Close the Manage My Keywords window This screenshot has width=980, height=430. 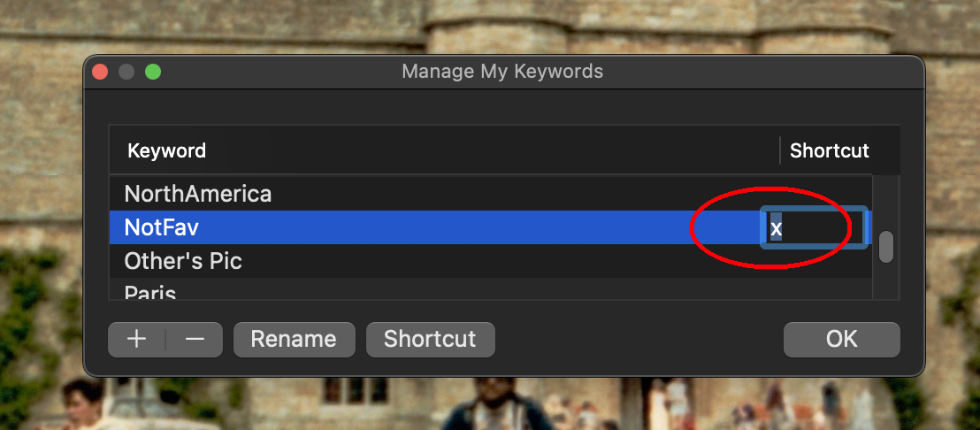click(x=100, y=72)
